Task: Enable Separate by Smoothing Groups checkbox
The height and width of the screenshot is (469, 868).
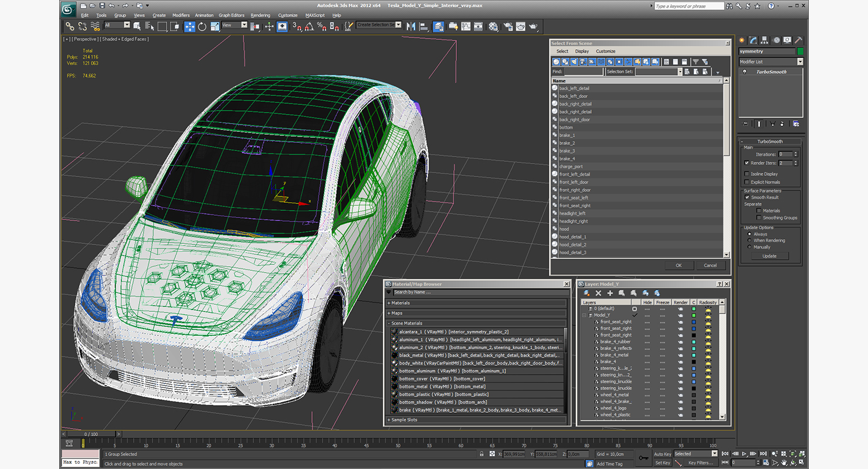Action: click(758, 217)
